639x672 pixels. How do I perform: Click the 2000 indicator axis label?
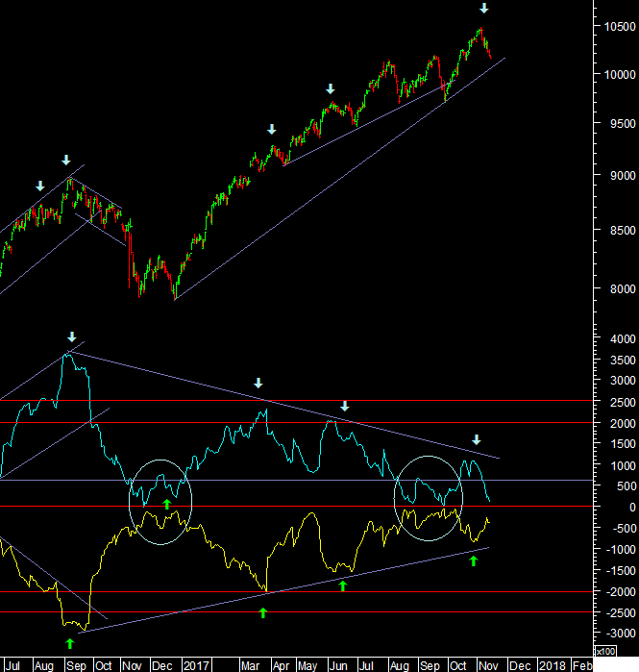pyautogui.click(x=623, y=423)
